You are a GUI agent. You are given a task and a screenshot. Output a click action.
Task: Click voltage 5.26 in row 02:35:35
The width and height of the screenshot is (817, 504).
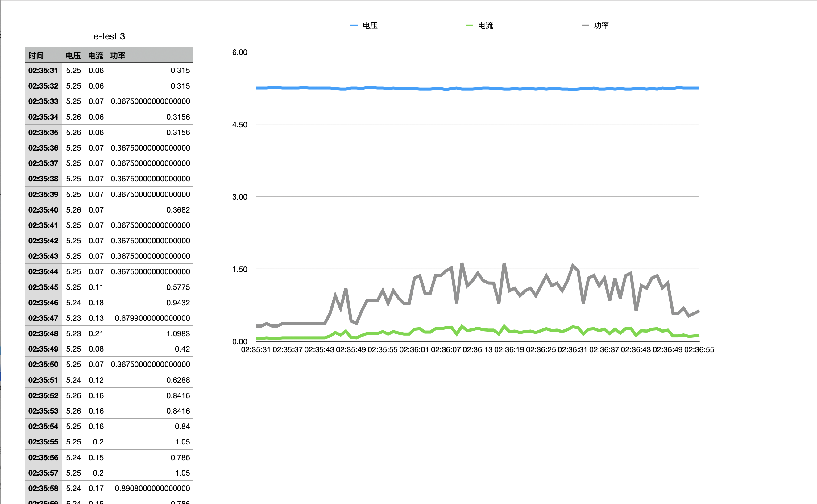point(73,132)
